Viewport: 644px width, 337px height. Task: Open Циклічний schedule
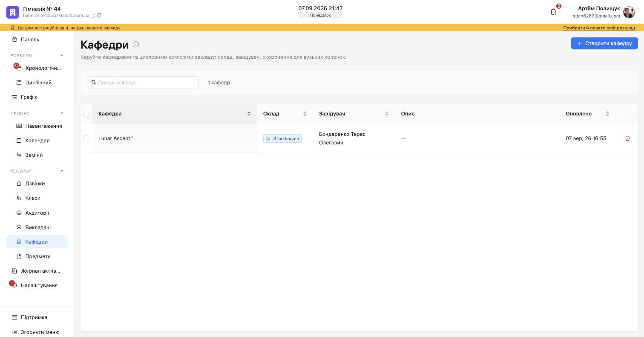[37, 83]
